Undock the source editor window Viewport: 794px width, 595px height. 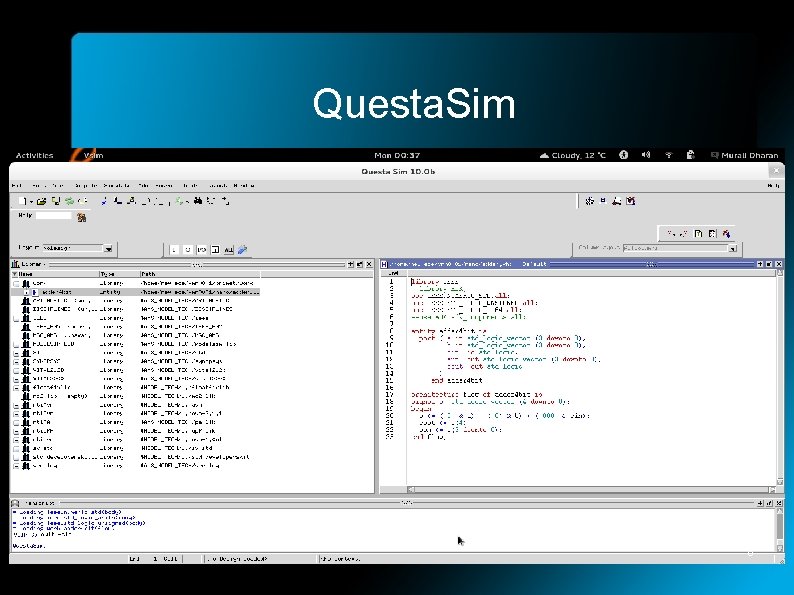(x=769, y=264)
